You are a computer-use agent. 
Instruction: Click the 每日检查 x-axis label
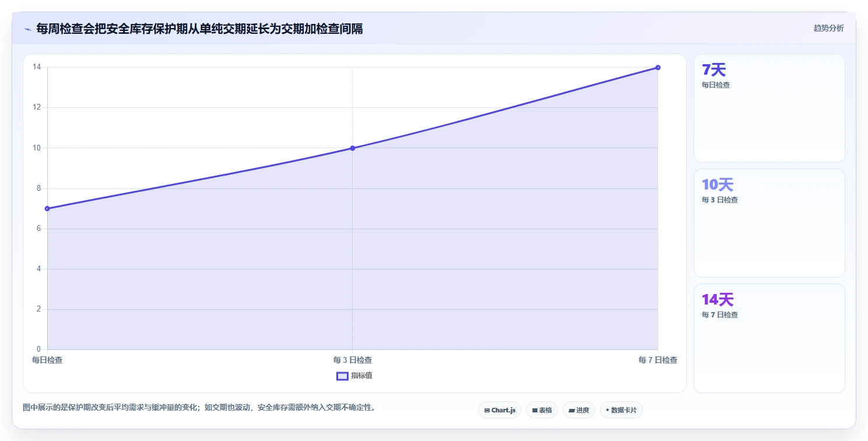(47, 360)
